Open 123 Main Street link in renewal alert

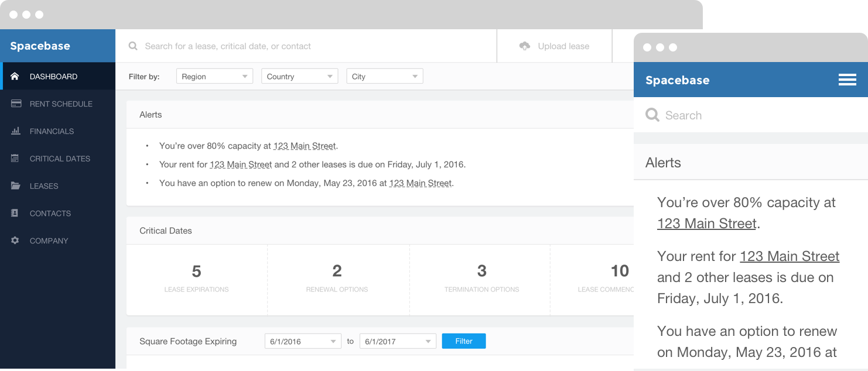420,183
